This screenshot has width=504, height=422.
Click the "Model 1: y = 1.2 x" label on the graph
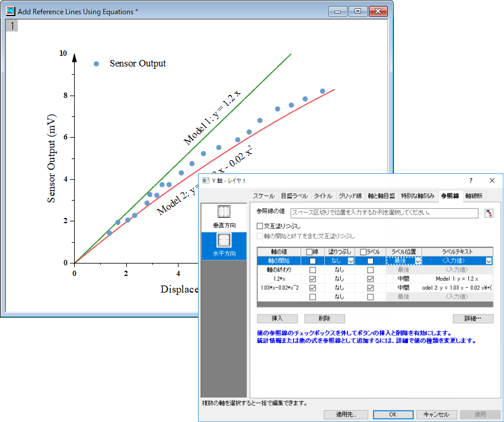[x=212, y=118]
